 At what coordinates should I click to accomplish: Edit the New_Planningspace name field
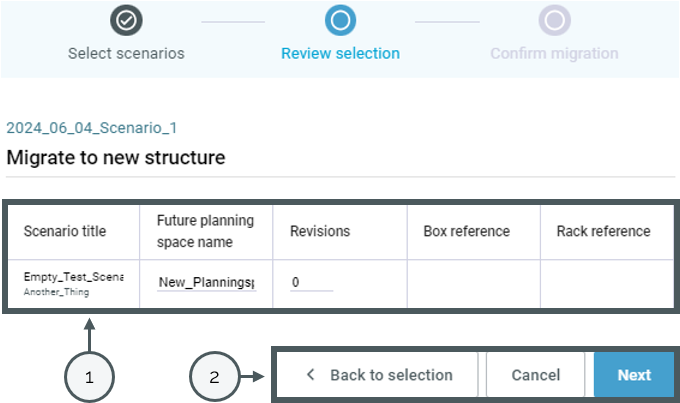(x=206, y=282)
